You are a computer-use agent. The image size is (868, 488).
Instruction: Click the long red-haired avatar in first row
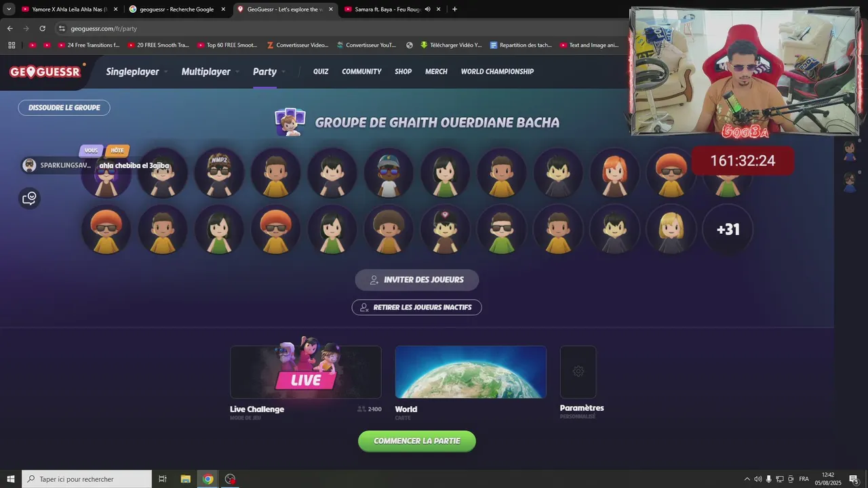[614, 172]
